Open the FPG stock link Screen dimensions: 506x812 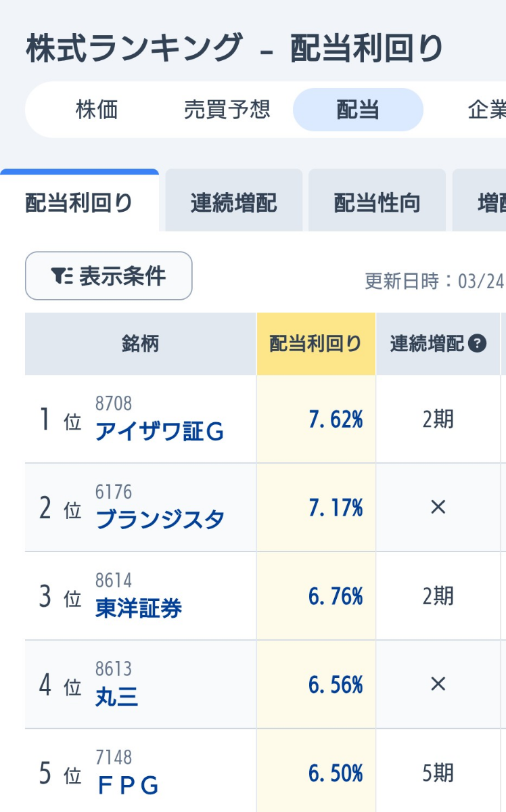[x=128, y=786]
